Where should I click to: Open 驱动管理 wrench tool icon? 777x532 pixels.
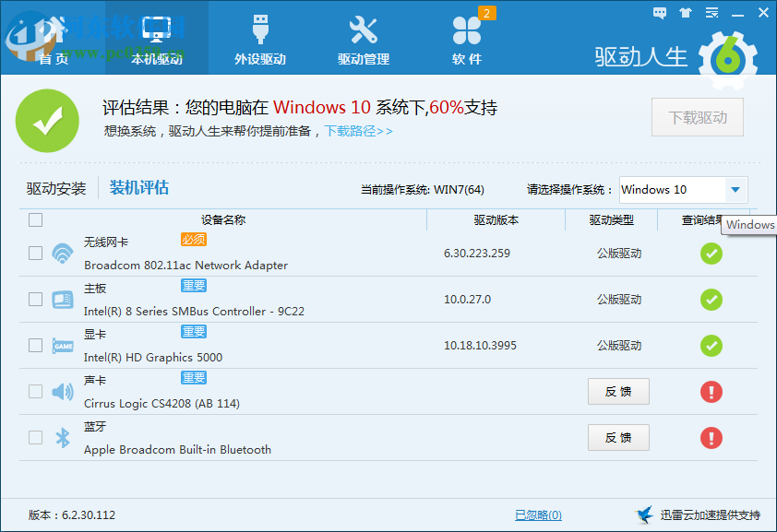point(364,28)
